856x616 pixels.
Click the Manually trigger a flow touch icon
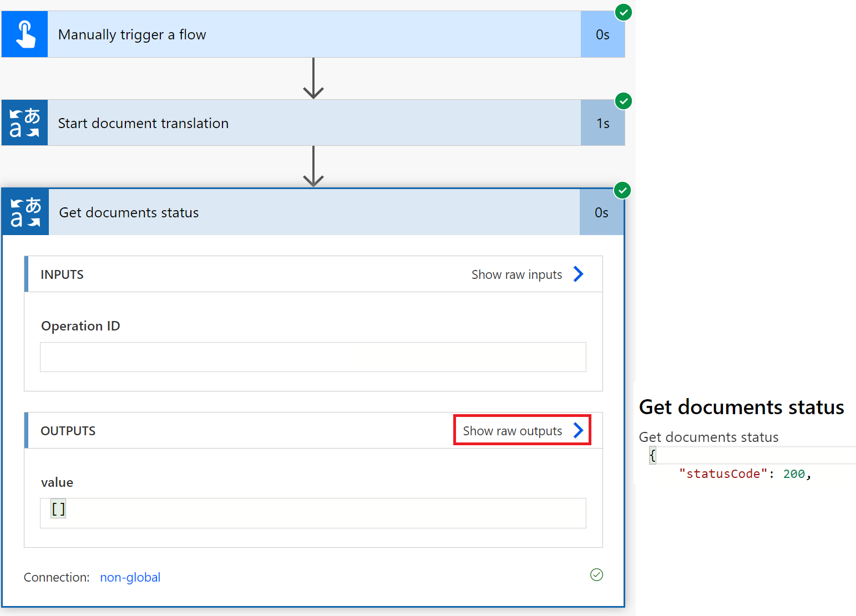click(x=24, y=34)
